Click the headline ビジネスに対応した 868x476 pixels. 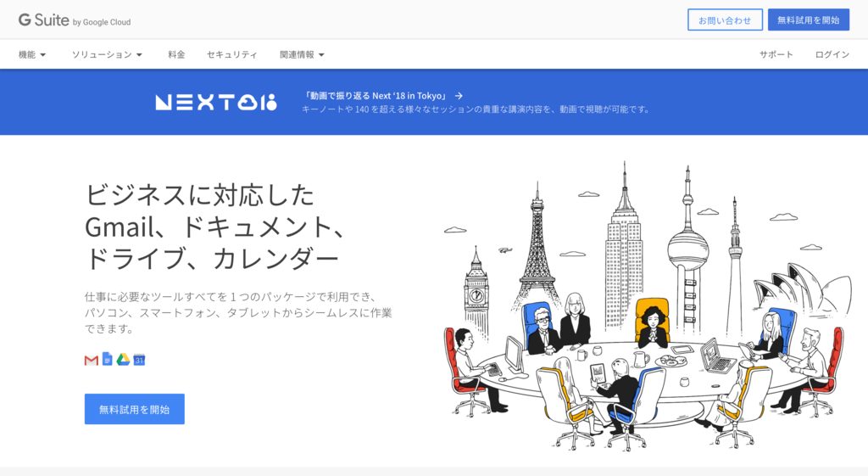pyautogui.click(x=200, y=195)
